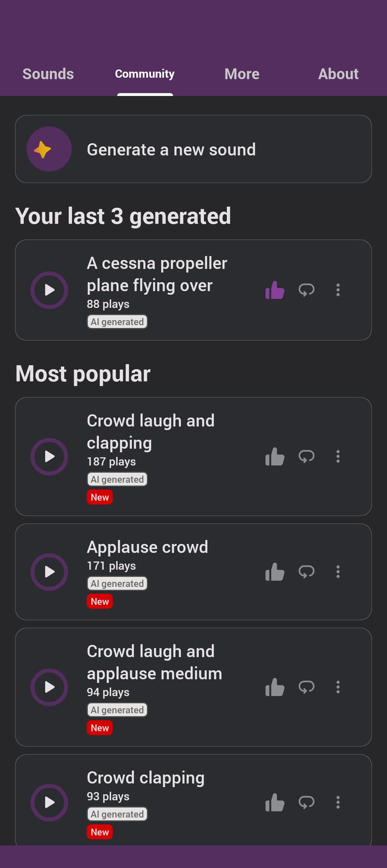Switch to the Sounds tab
This screenshot has height=868, width=387.
(x=48, y=74)
